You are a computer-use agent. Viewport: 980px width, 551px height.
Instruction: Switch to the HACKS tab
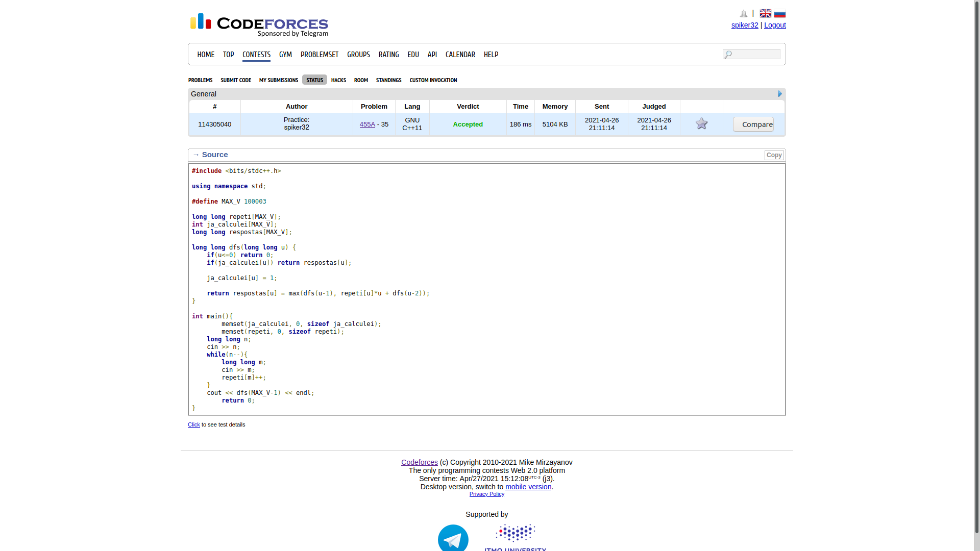338,80
